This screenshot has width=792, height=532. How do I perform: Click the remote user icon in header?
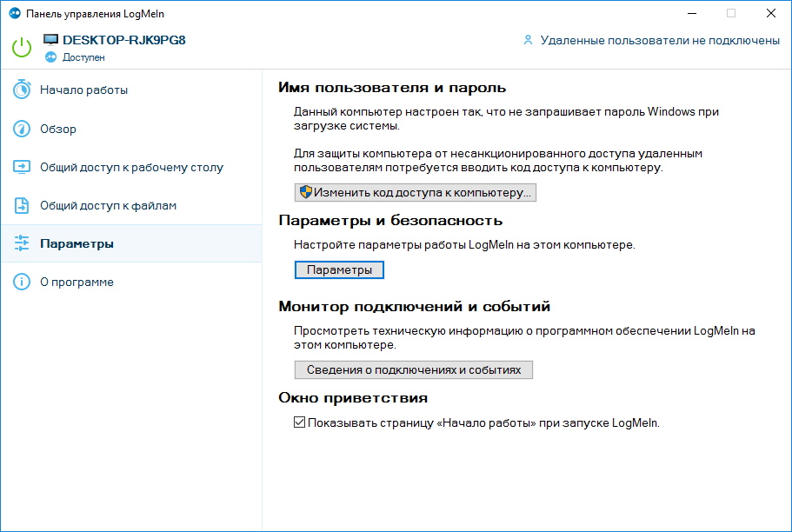coord(528,40)
